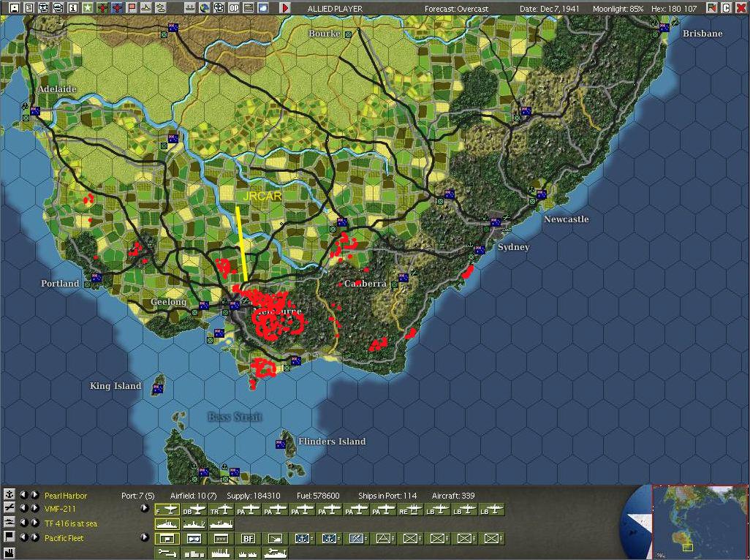
Task: Open the 'OP' operations report button
Action: coord(233,7)
